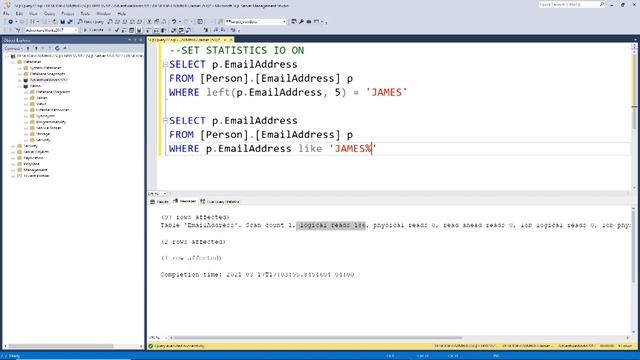Viewport: 640px width, 360px height.
Task: Close the SQL query editor tab
Action: pos(231,40)
